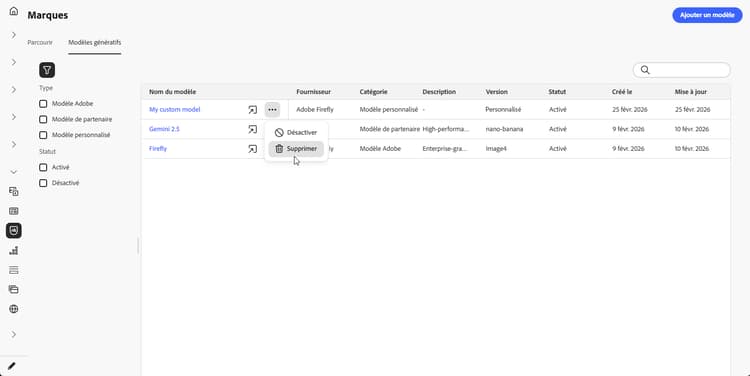This screenshot has width=750, height=376.
Task: Collapse the downward chevron section in sidebar
Action: pyautogui.click(x=13, y=172)
